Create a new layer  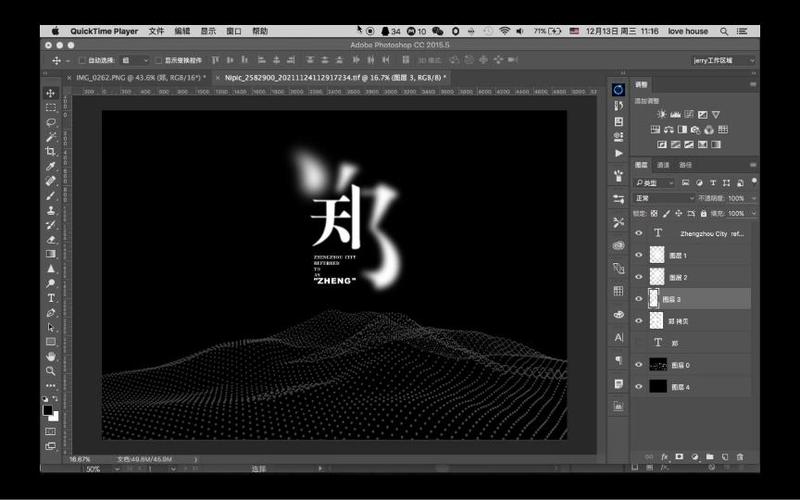(x=725, y=457)
